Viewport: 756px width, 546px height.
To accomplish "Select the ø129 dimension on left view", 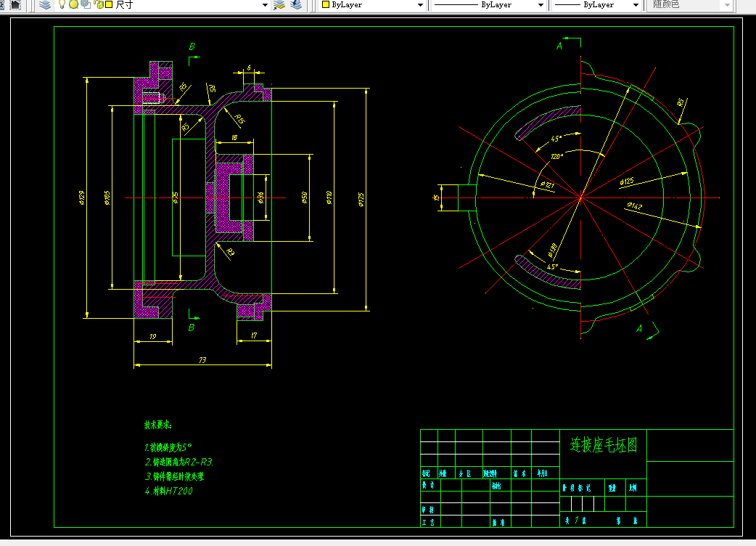I will (81, 197).
